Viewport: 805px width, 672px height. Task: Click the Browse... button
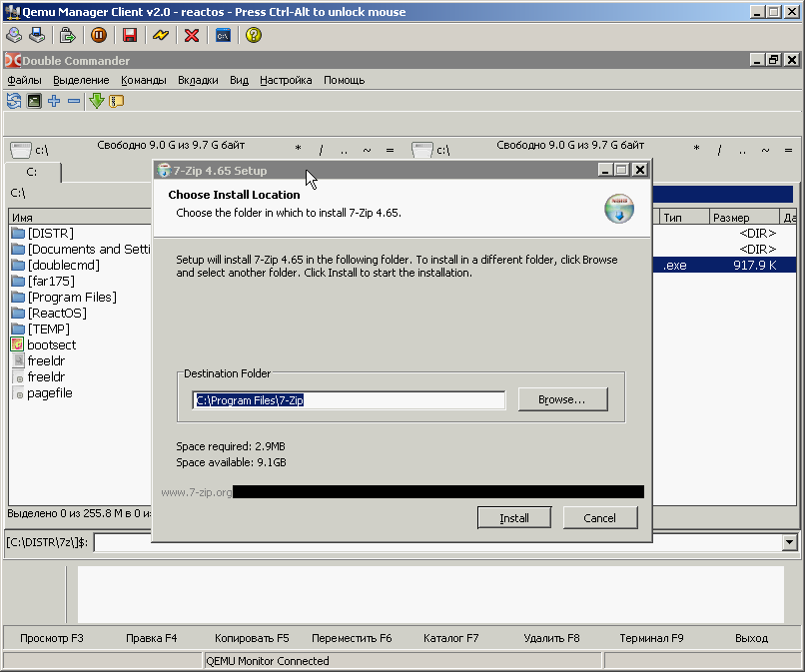coord(561,399)
